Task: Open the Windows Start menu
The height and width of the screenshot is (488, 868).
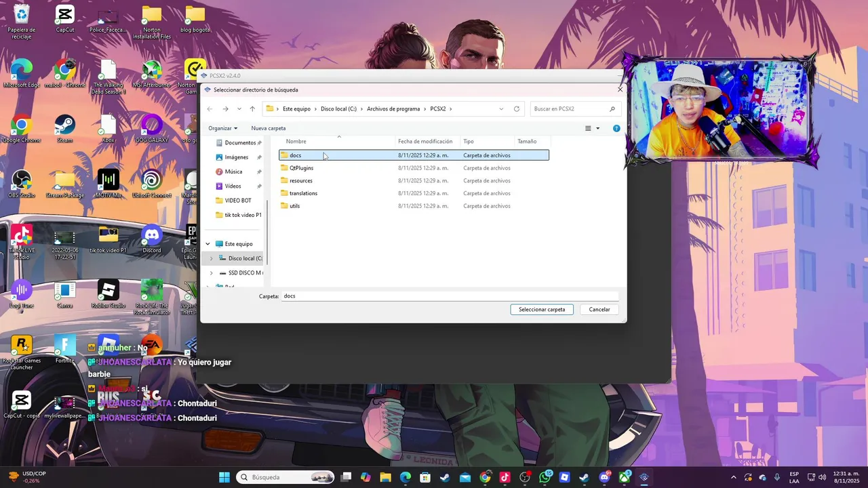Action: pyautogui.click(x=224, y=477)
